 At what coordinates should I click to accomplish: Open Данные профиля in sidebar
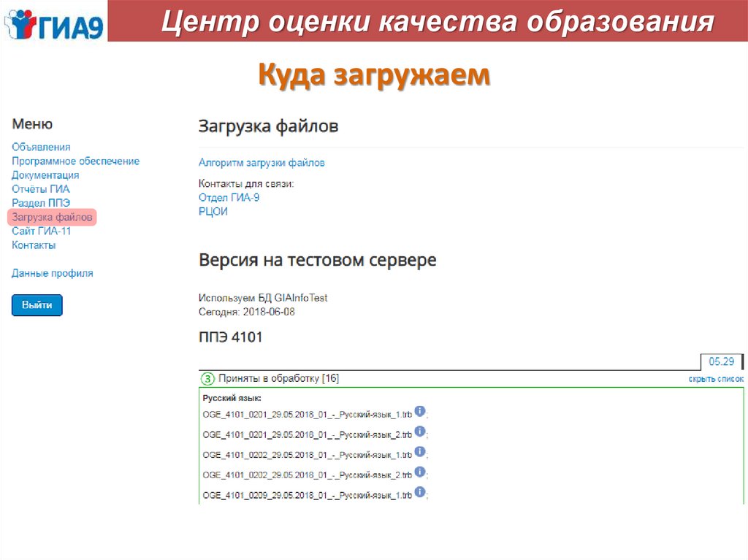click(53, 273)
